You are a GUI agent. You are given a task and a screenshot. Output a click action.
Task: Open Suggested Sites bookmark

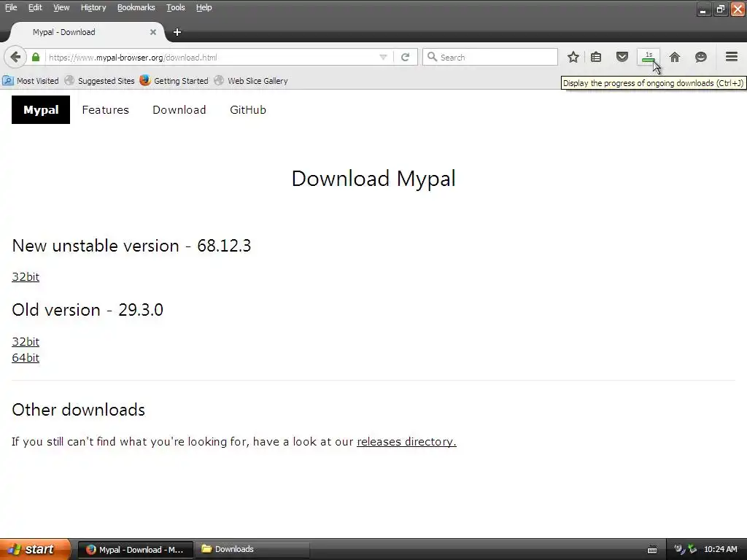click(x=99, y=80)
